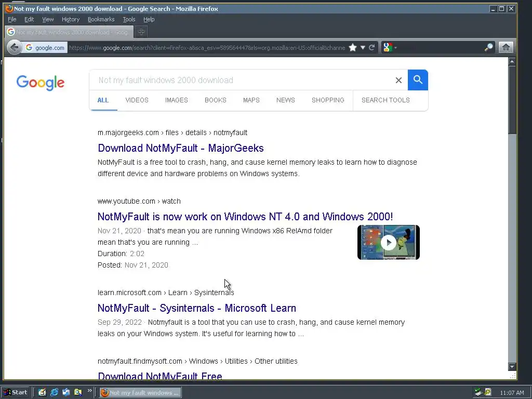Switch to the BOOKS results tab
This screenshot has width=532, height=399.
tap(216, 100)
